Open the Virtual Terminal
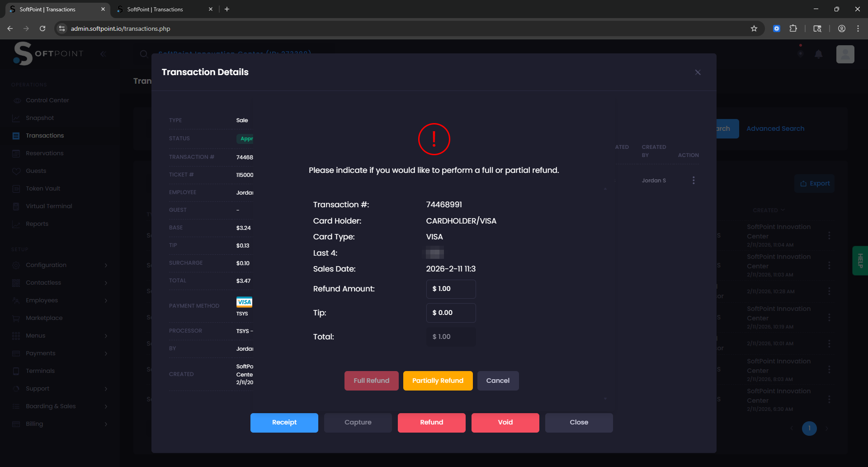 click(x=48, y=206)
